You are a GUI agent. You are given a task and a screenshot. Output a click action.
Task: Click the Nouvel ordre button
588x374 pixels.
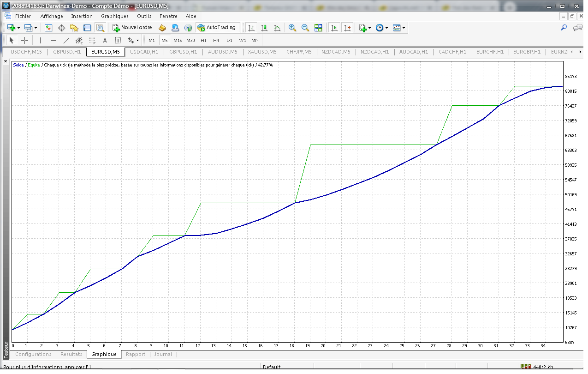pos(132,28)
